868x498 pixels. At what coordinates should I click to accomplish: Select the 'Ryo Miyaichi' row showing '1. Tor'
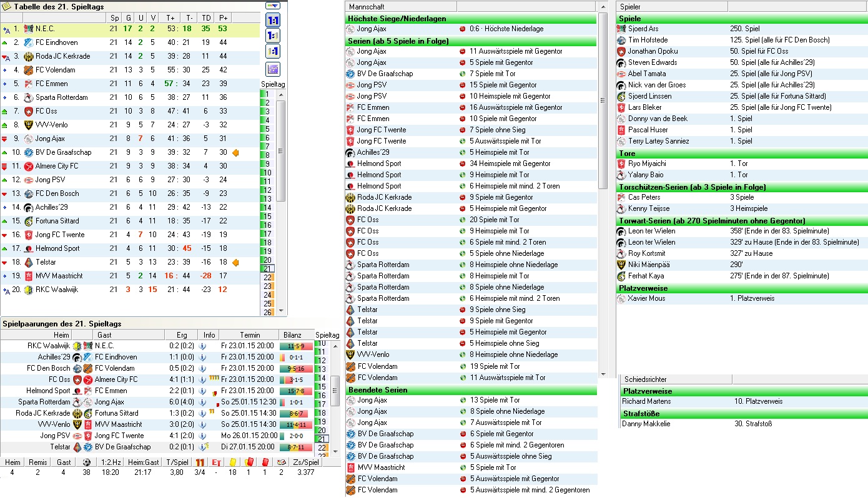tap(742, 164)
